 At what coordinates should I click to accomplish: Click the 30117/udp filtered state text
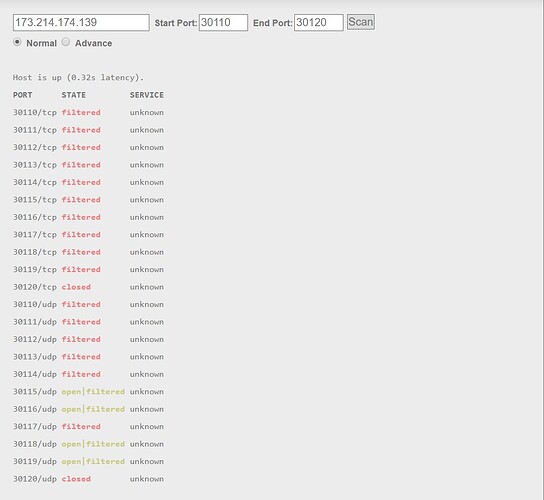click(81, 426)
